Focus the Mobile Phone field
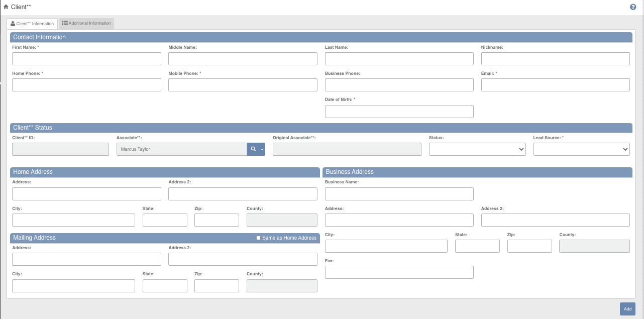The image size is (644, 319). (x=243, y=85)
